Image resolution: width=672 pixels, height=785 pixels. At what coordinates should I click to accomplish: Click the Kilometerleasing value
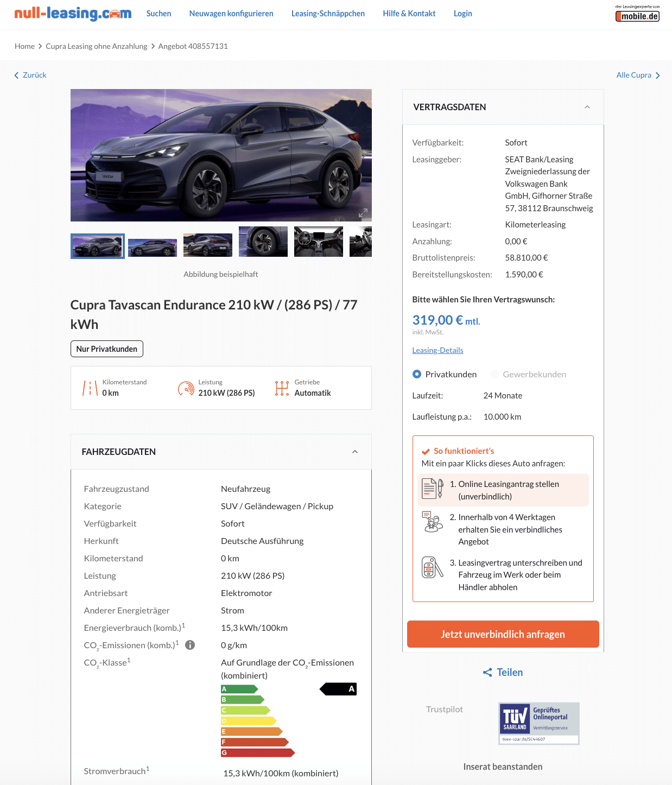(535, 225)
